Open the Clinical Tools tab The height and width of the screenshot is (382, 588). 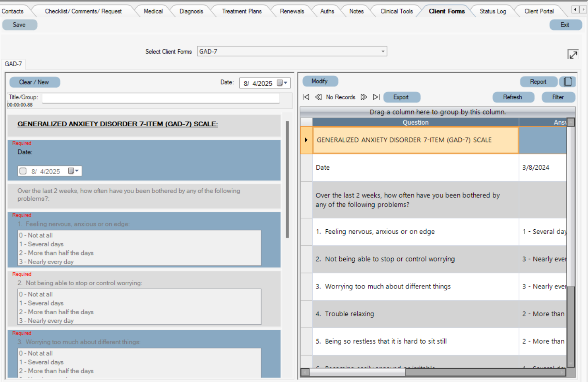(x=396, y=11)
